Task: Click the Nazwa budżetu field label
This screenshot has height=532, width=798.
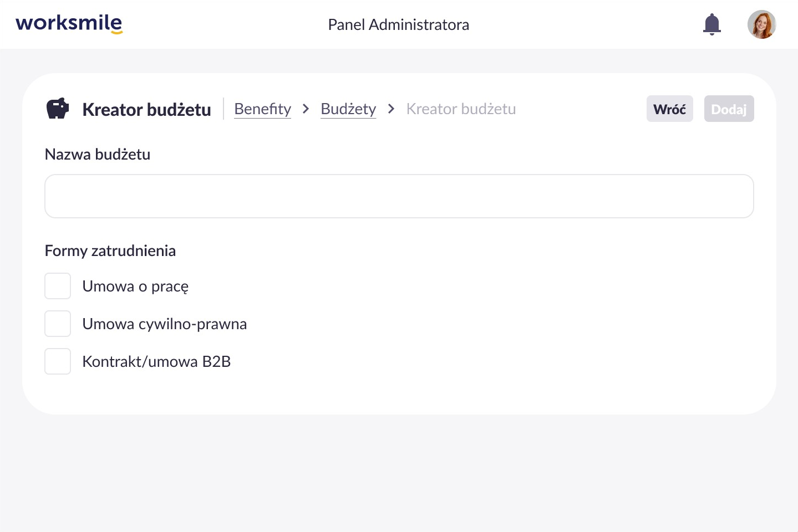Action: (98, 154)
